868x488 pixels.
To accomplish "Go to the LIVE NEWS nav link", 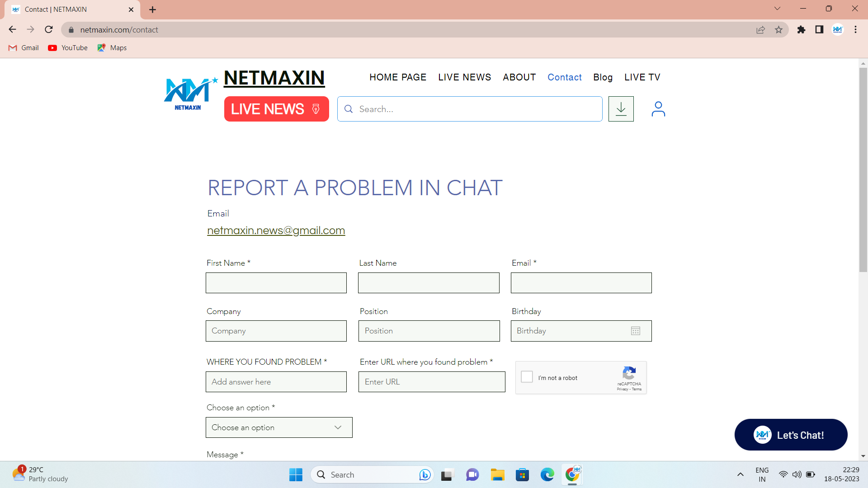I will click(464, 77).
